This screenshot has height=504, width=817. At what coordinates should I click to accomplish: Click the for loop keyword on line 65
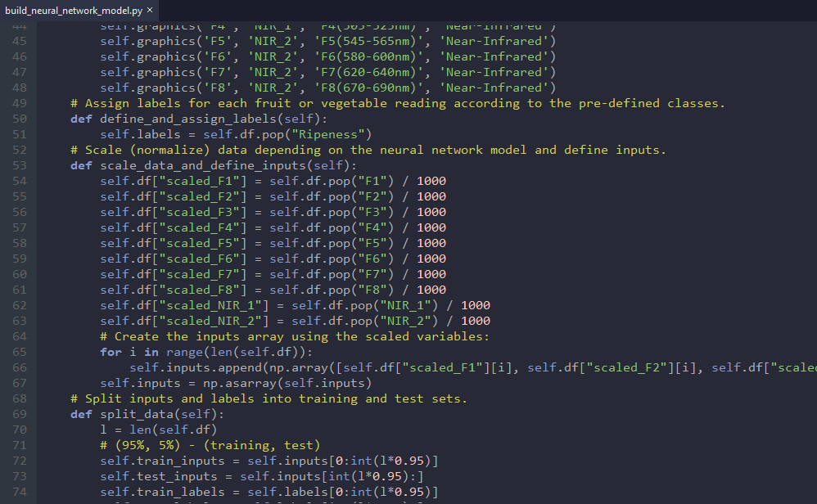(111, 352)
